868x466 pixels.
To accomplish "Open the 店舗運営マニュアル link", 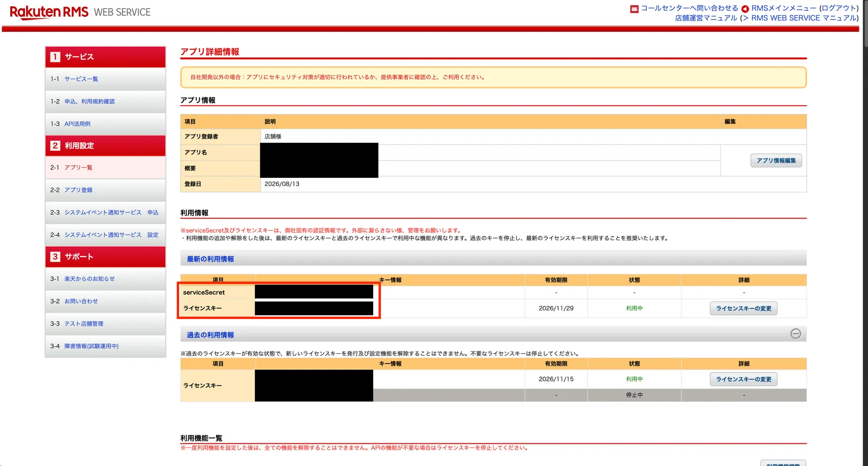I will pos(706,18).
